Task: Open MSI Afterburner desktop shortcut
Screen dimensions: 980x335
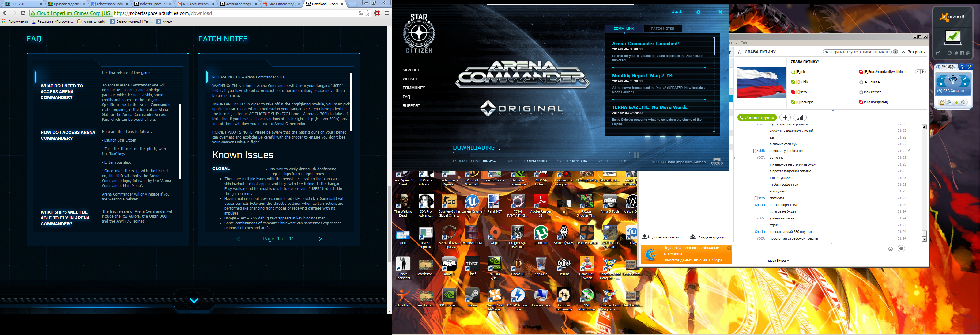Action: point(586,299)
